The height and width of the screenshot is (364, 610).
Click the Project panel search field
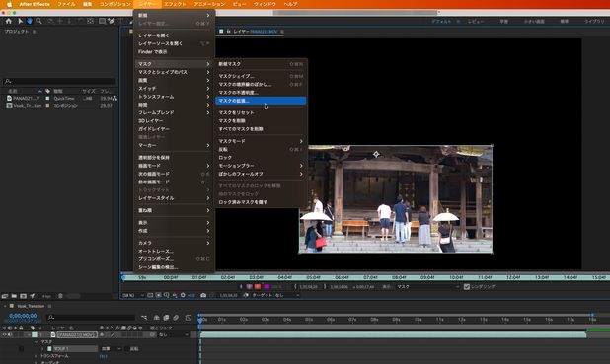(x=59, y=81)
